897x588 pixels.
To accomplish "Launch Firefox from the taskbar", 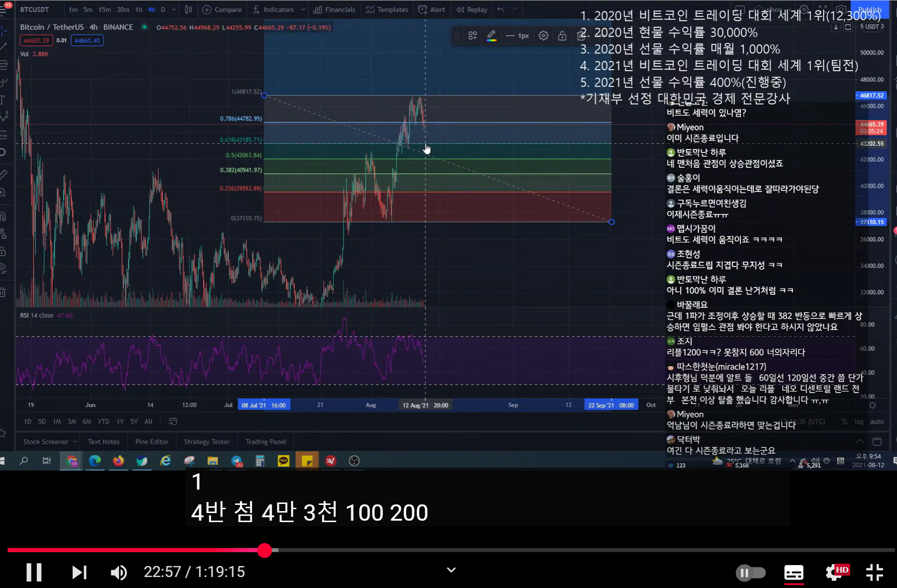I will [x=118, y=461].
